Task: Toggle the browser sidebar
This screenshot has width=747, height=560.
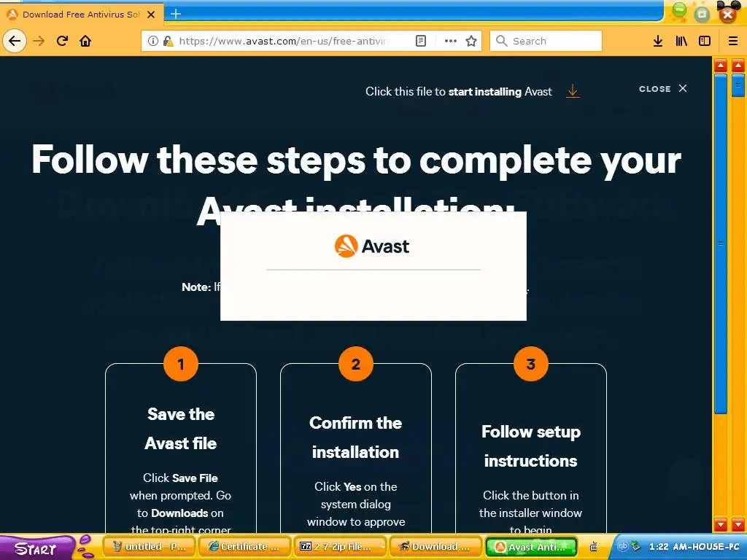Action: point(705,41)
